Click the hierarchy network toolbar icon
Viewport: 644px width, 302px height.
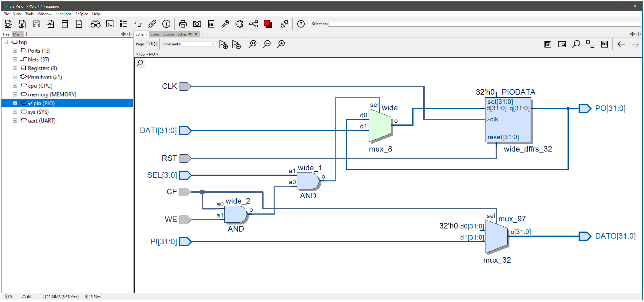point(253,24)
